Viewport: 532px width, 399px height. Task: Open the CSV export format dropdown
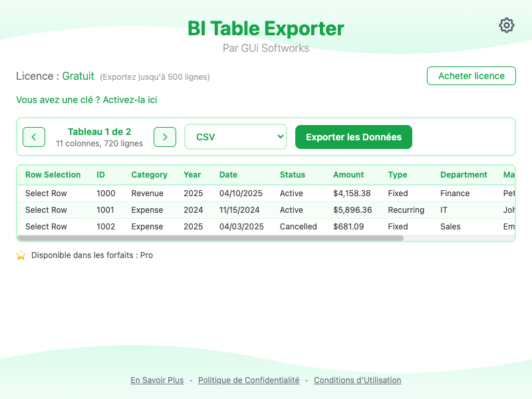pyautogui.click(x=235, y=137)
